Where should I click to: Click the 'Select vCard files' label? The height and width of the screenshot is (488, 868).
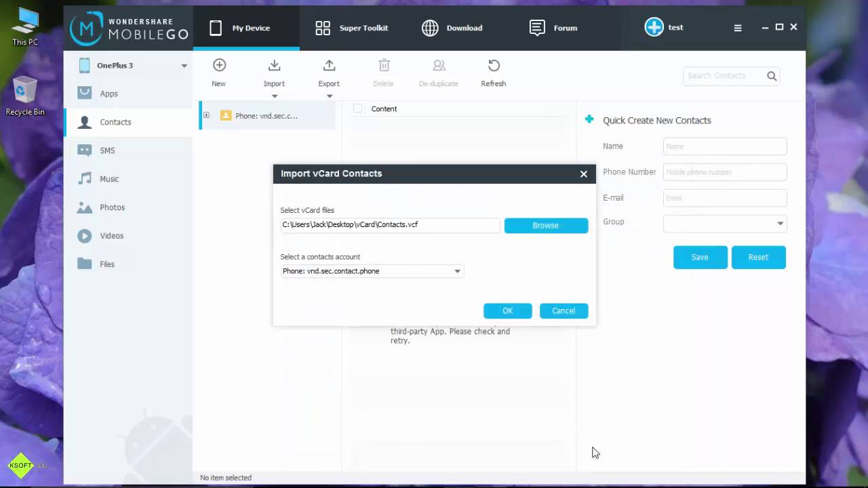click(307, 210)
